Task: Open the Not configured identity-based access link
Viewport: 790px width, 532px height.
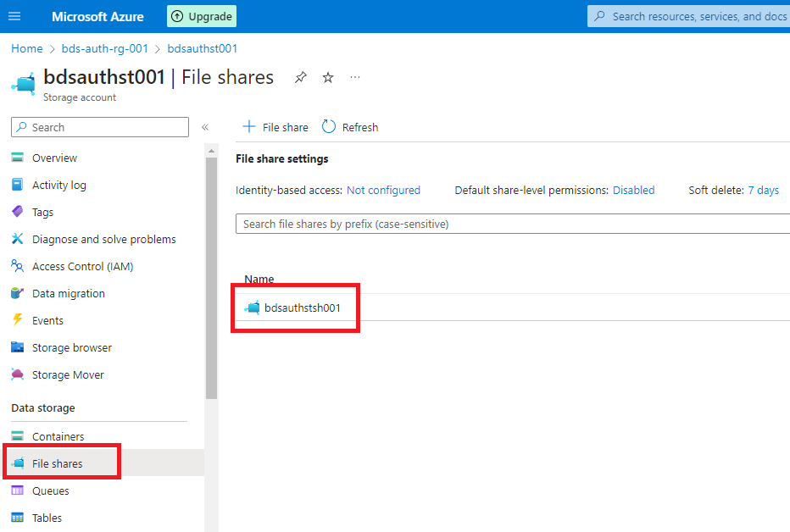Action: click(x=383, y=191)
